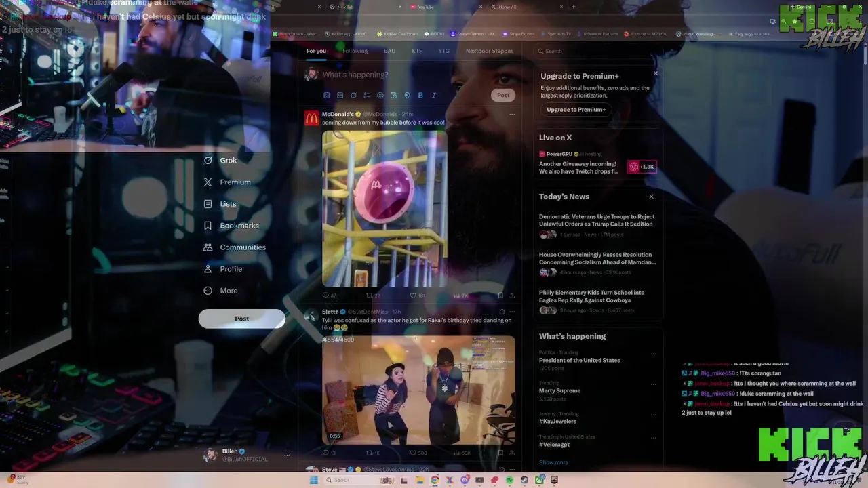Open Discord from the taskbar
The height and width of the screenshot is (488, 868).
(x=465, y=480)
